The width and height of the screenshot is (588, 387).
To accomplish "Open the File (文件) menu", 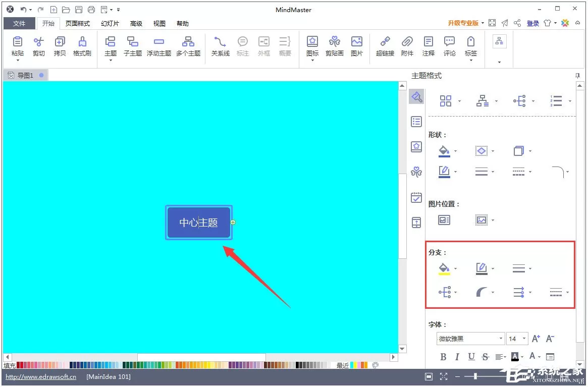I will click(19, 23).
